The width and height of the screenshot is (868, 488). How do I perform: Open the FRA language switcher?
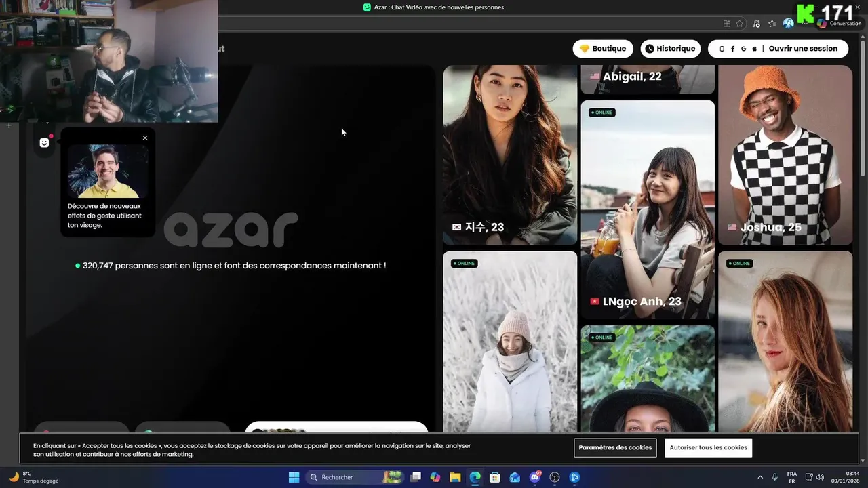[791, 477]
